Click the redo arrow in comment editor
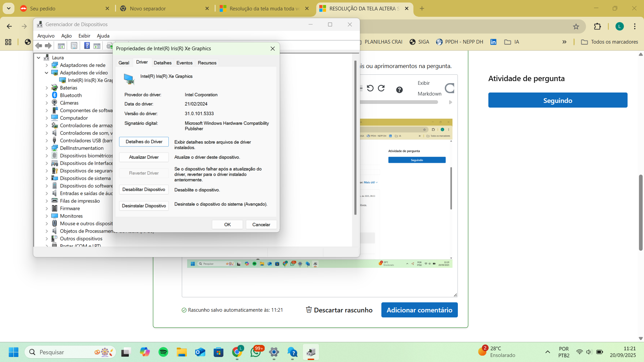 click(381, 88)
